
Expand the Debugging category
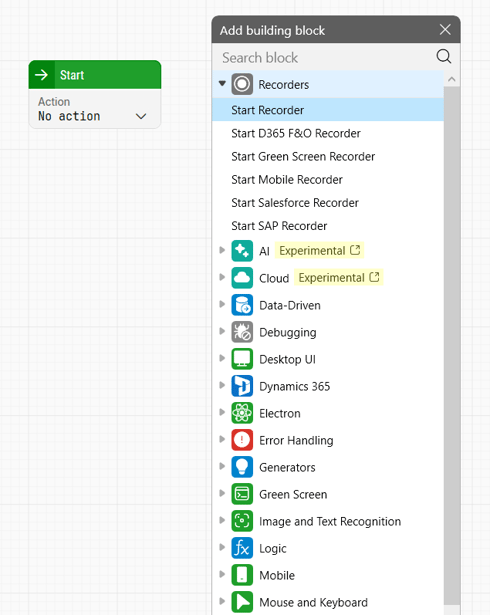click(x=222, y=331)
